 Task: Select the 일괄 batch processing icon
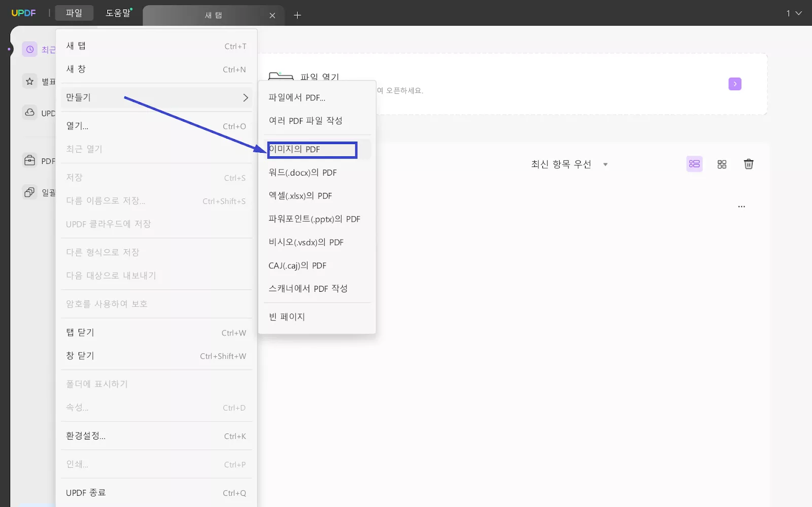(29, 192)
